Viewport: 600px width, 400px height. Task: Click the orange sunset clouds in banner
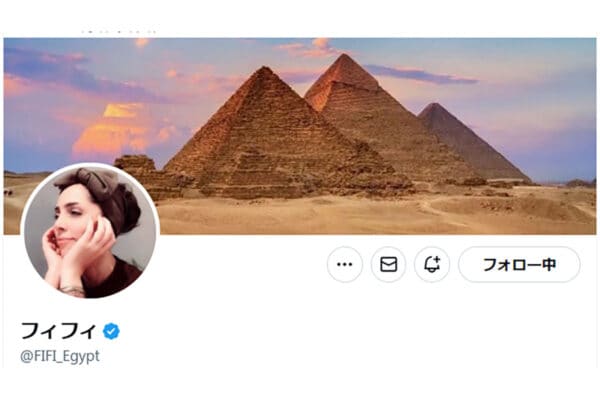point(115,130)
